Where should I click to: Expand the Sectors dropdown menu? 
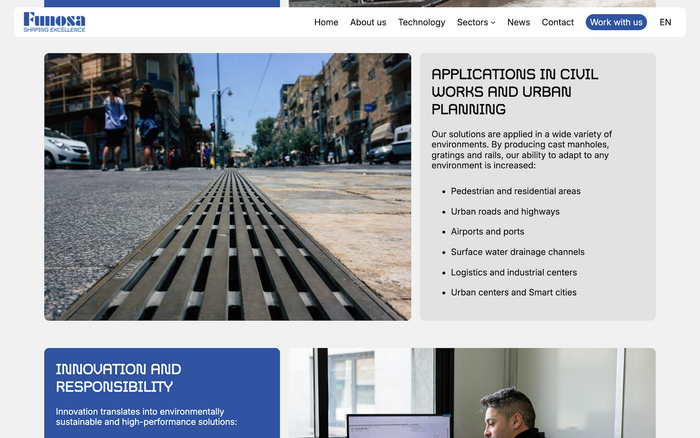coord(476,22)
